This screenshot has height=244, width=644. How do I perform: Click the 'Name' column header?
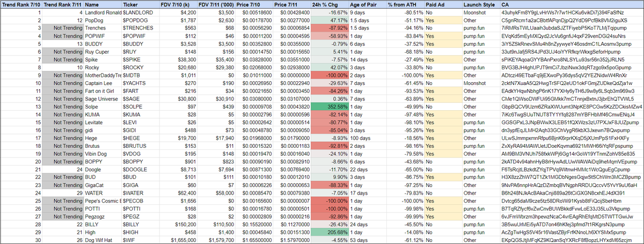point(103,4)
